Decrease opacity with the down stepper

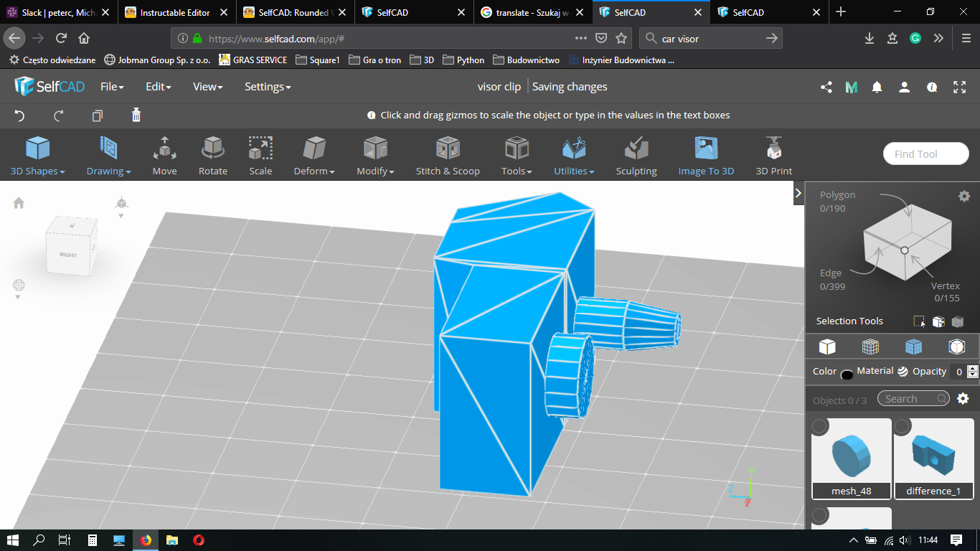(x=973, y=375)
